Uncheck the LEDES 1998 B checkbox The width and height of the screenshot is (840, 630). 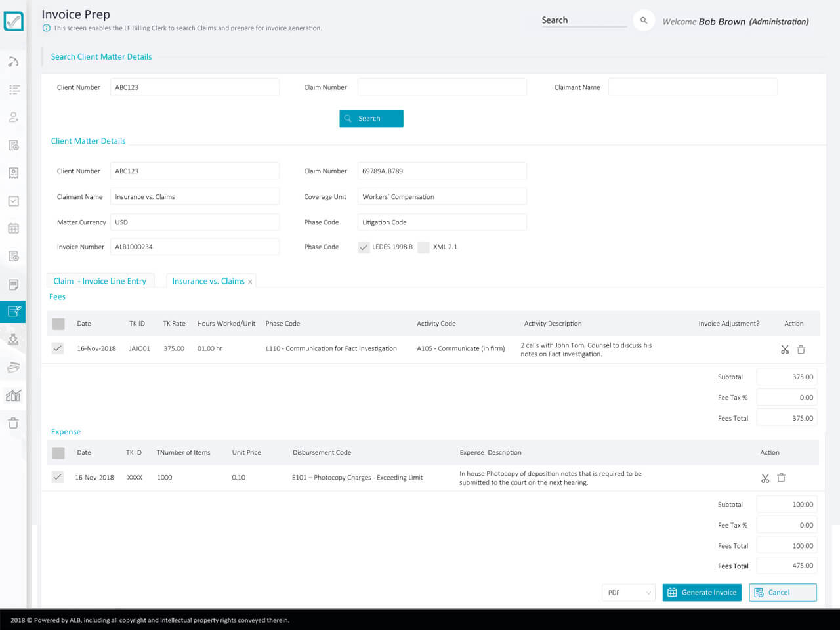tap(364, 247)
